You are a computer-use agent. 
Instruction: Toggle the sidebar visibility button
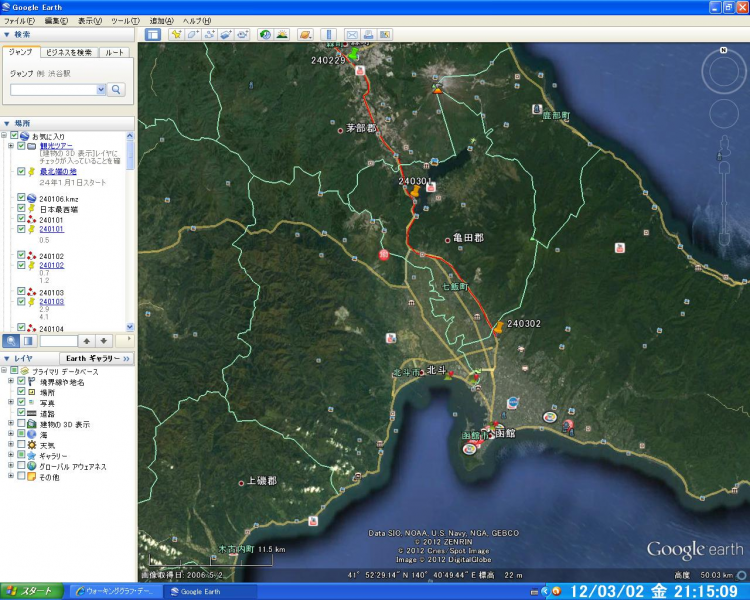(153, 34)
